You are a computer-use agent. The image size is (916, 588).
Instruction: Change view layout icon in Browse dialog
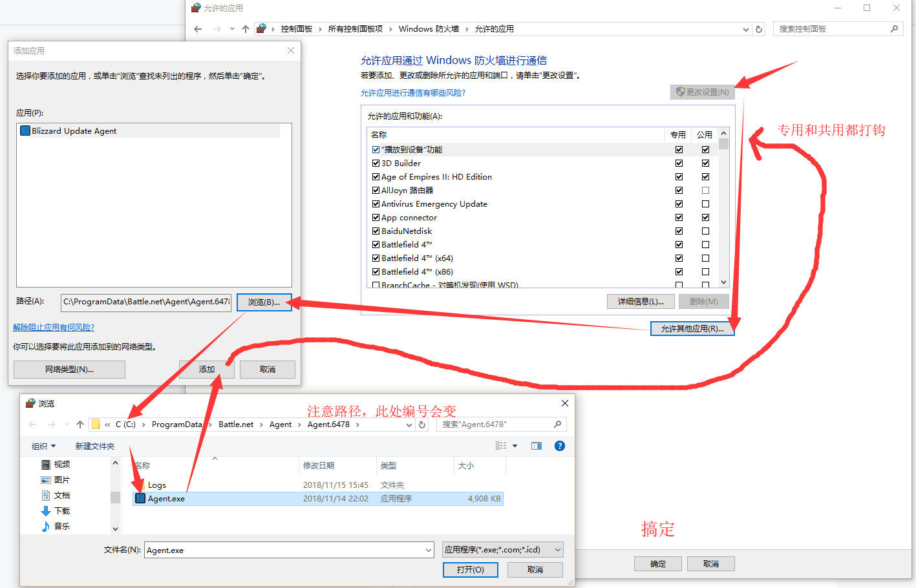(x=501, y=446)
